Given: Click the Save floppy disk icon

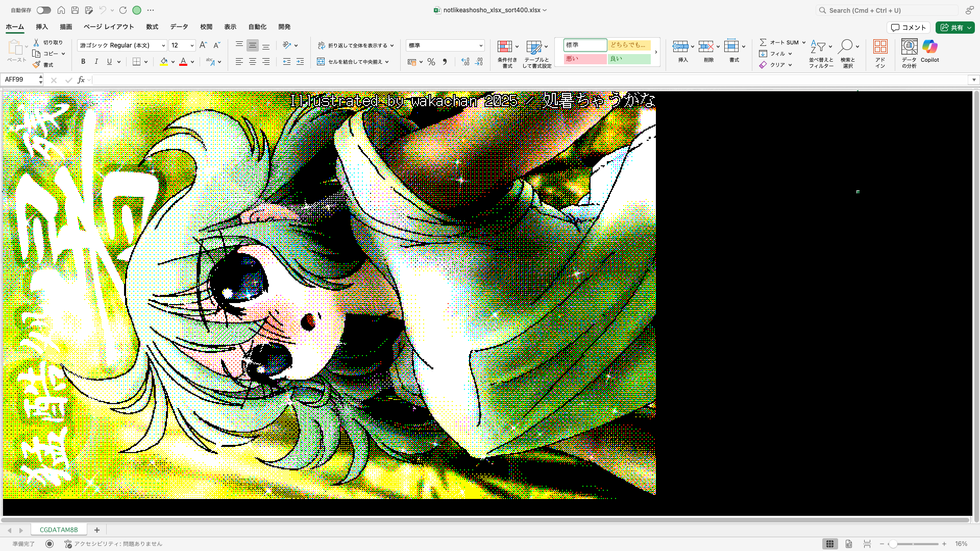Looking at the screenshot, I should click(75, 10).
